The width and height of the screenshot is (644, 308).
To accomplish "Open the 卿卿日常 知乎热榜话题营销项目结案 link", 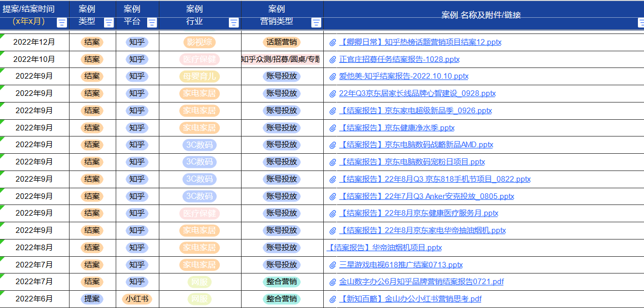I will 420,42.
